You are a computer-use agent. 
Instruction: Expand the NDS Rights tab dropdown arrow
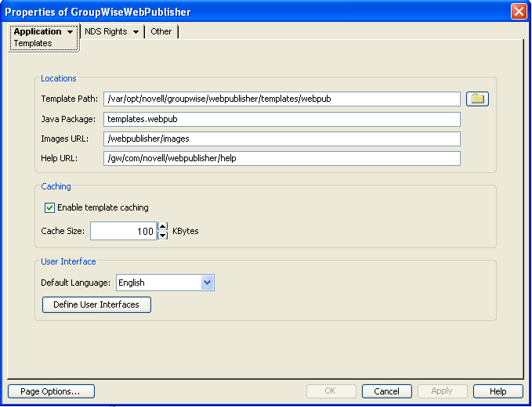coord(136,32)
